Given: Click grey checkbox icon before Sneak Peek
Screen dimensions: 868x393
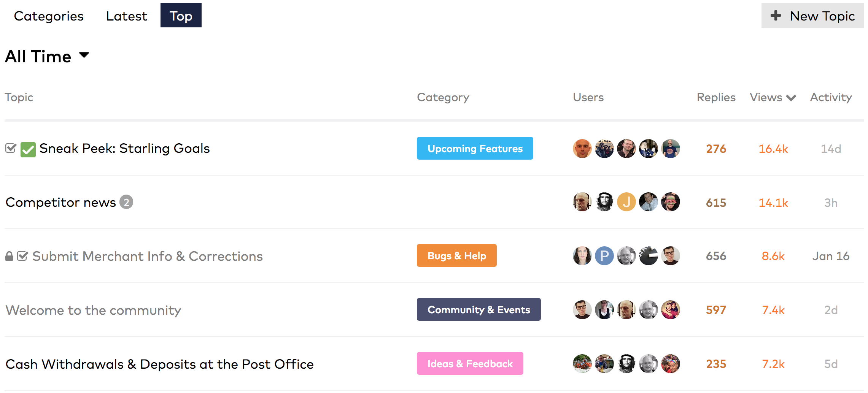Looking at the screenshot, I should tap(11, 148).
